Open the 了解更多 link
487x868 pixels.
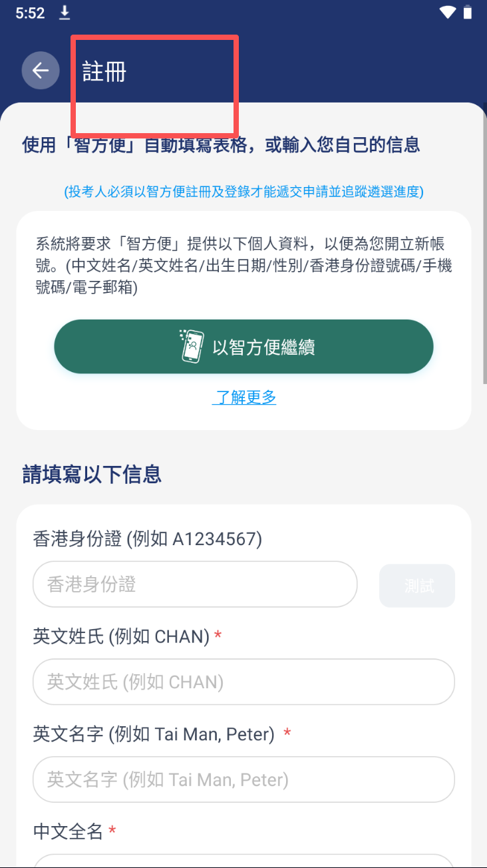tap(244, 397)
